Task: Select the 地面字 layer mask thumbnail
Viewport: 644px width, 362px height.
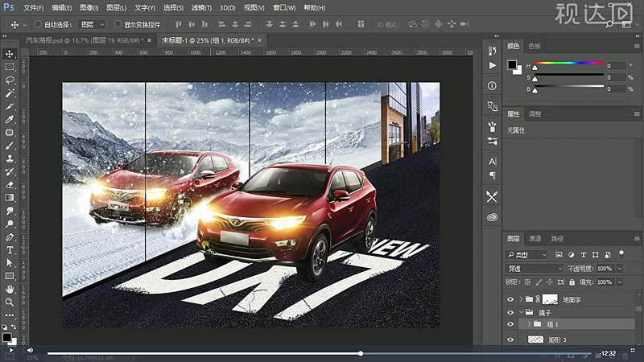Action: click(x=550, y=299)
